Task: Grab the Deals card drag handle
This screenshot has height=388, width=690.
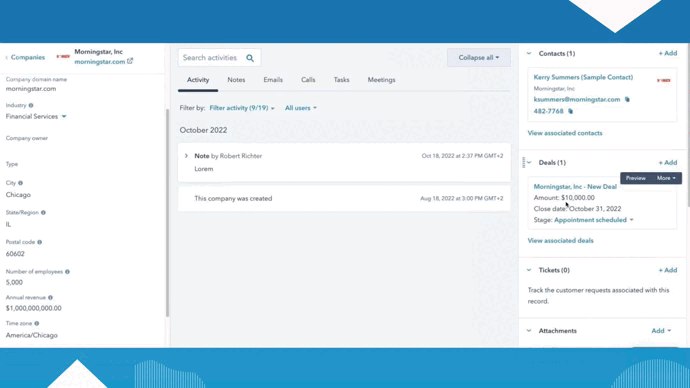Action: coord(523,163)
